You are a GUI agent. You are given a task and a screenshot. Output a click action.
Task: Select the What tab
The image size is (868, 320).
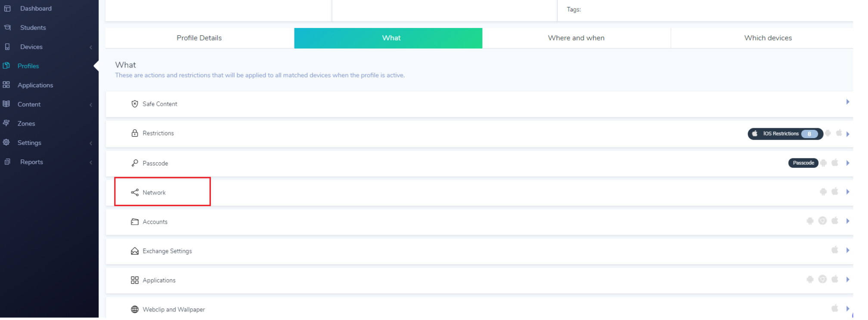pyautogui.click(x=388, y=38)
